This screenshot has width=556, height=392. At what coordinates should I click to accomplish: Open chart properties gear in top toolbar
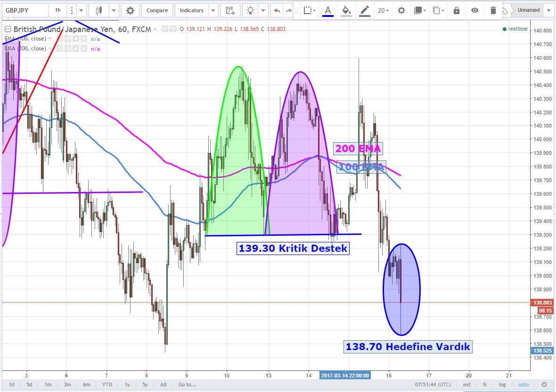tap(130, 10)
